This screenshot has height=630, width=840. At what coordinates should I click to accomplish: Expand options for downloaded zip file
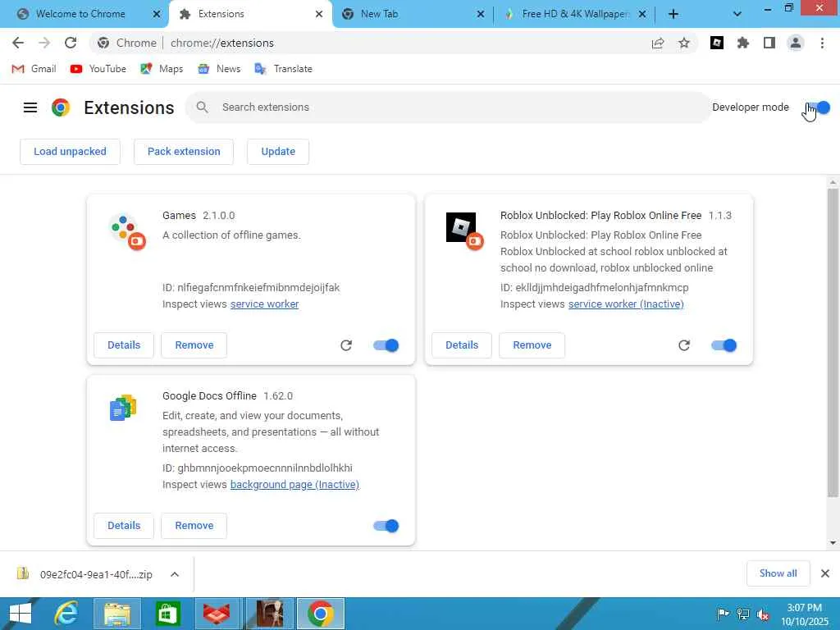pos(175,574)
